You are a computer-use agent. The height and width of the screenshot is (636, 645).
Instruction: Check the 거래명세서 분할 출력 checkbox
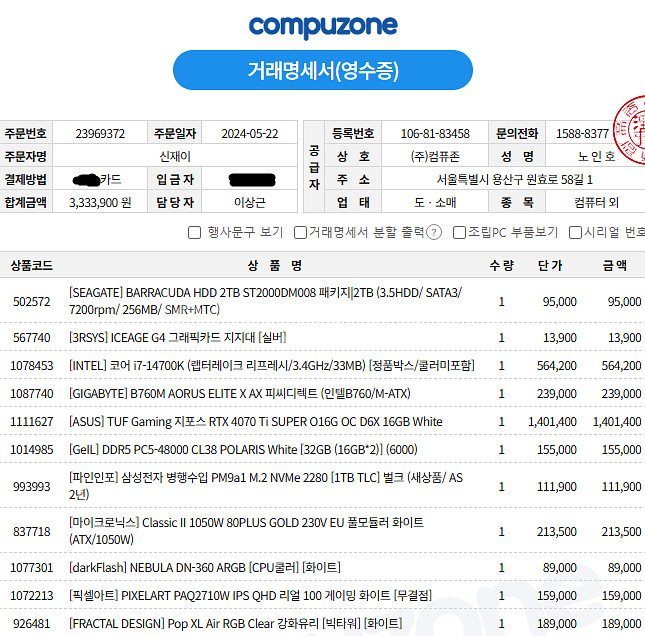300,232
